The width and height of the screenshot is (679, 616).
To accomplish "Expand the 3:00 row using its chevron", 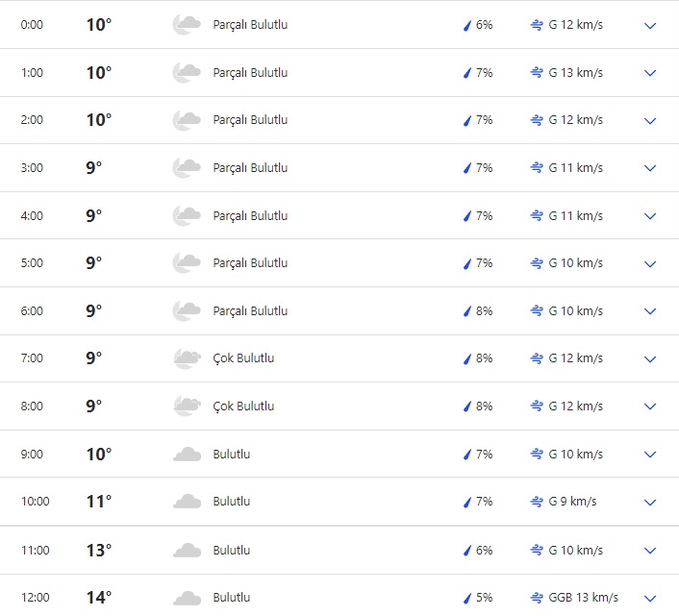I will point(650,168).
